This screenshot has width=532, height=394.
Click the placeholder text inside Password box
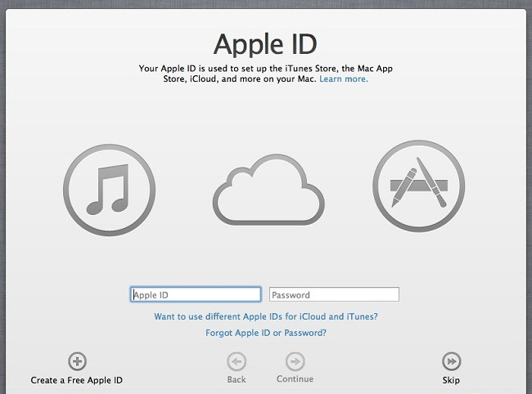291,295
